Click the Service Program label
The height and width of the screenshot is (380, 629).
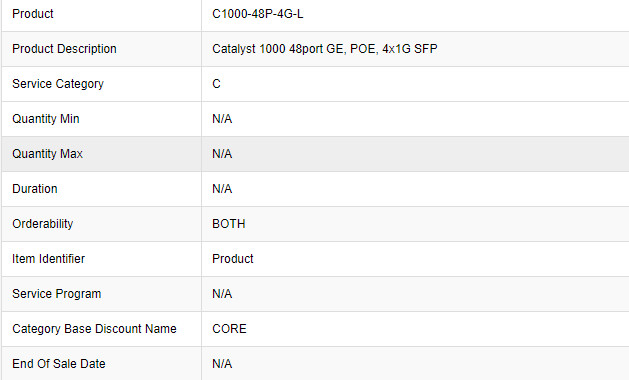(x=57, y=293)
